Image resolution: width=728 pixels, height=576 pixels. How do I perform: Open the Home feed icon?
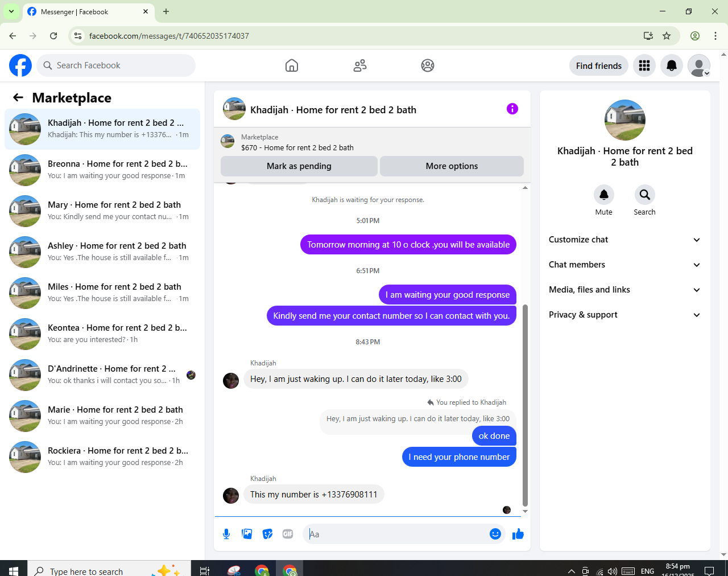pyautogui.click(x=292, y=65)
